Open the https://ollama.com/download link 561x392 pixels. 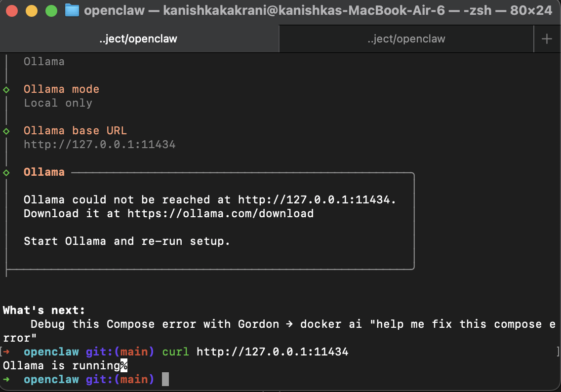click(x=220, y=213)
